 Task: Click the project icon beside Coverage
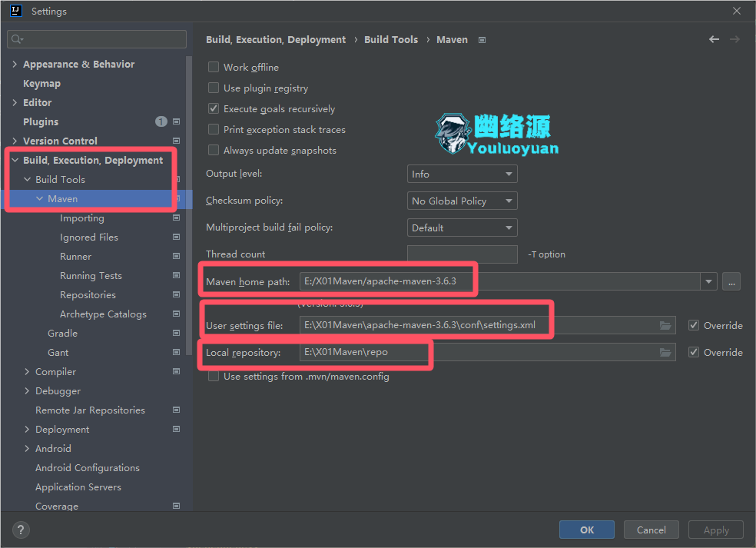[x=177, y=506]
